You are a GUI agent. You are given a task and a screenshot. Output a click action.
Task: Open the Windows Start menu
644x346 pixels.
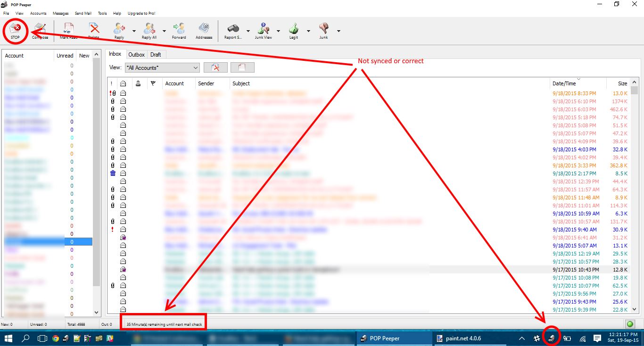8,338
